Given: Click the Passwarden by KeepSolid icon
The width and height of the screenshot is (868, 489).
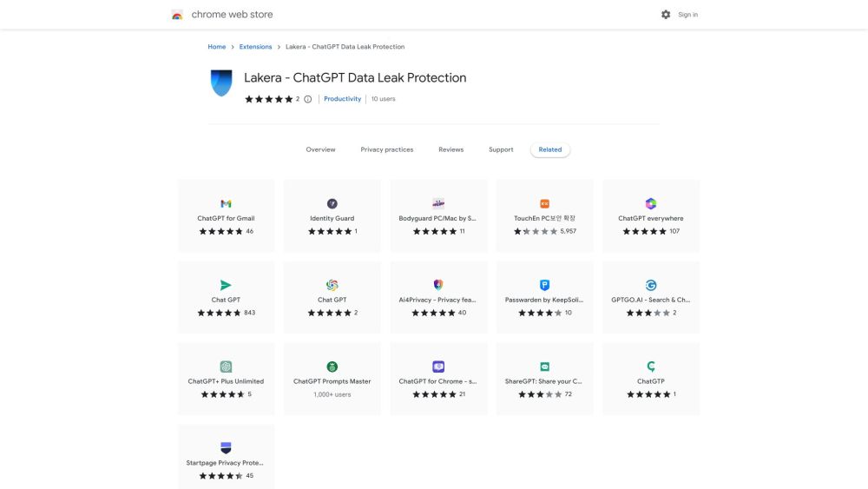Looking at the screenshot, I should (x=544, y=285).
